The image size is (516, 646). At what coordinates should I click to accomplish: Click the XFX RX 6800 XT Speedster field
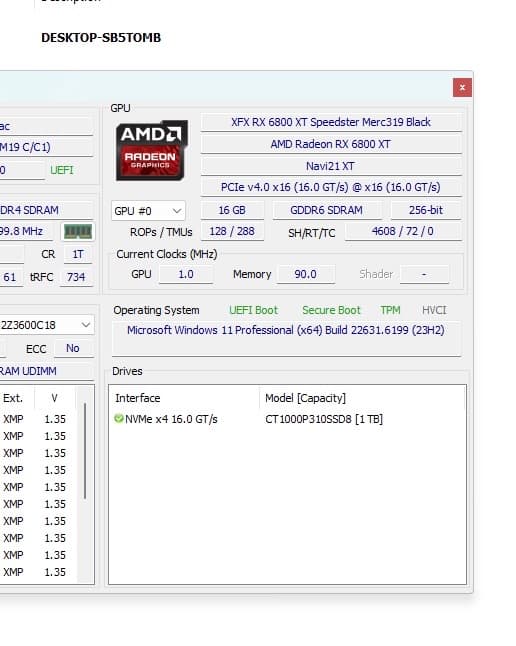pos(331,122)
